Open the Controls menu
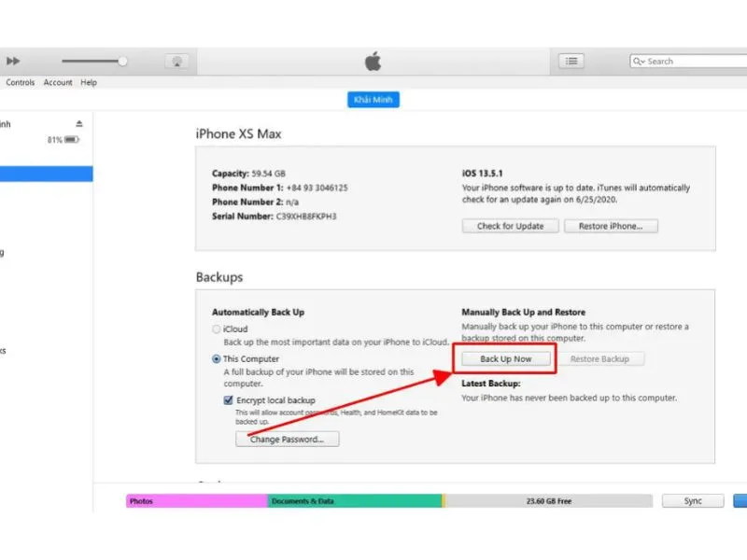 [x=20, y=82]
